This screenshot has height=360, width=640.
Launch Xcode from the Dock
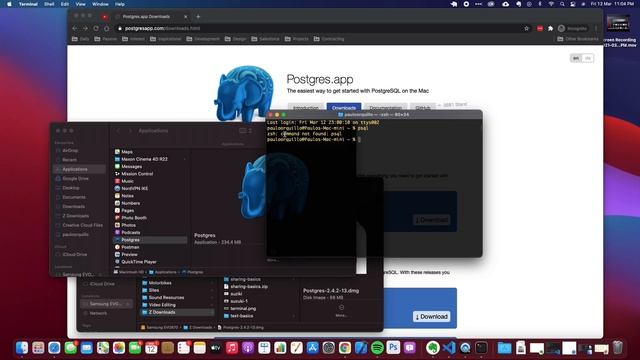(x=361, y=348)
